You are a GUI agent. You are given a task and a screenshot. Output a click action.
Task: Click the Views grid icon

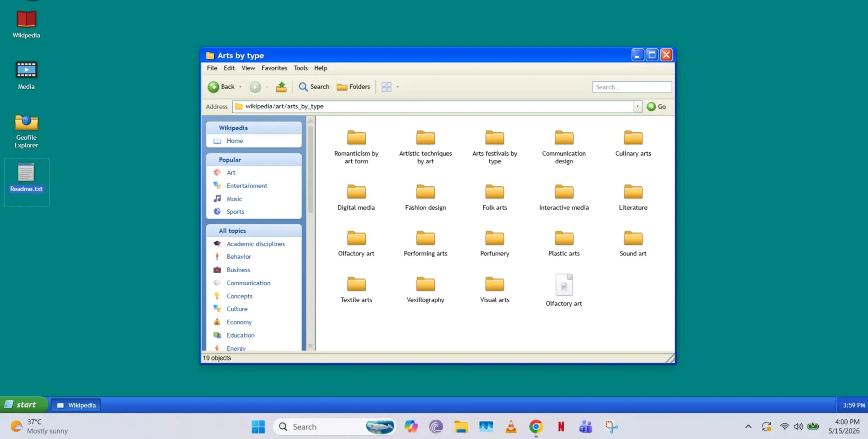tap(387, 87)
